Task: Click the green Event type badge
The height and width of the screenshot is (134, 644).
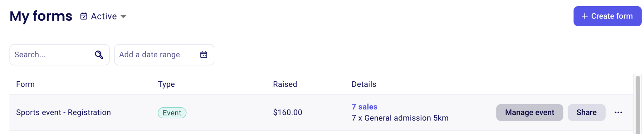Action: tap(172, 113)
